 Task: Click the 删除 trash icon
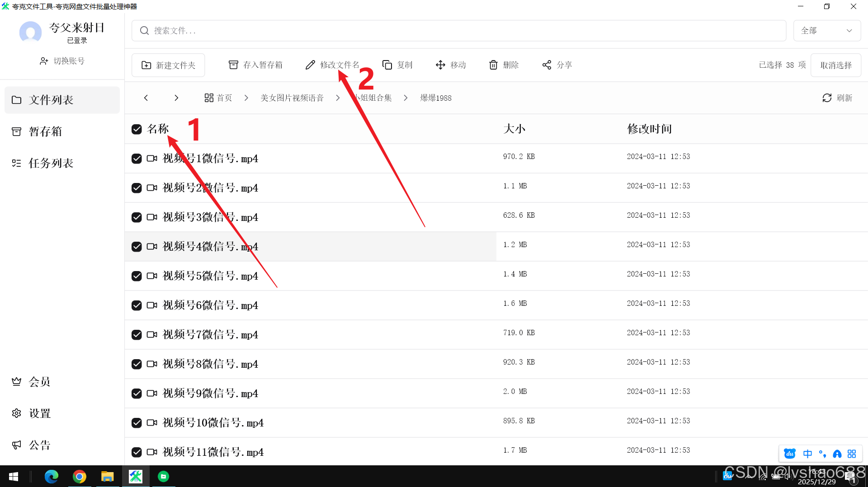(493, 65)
